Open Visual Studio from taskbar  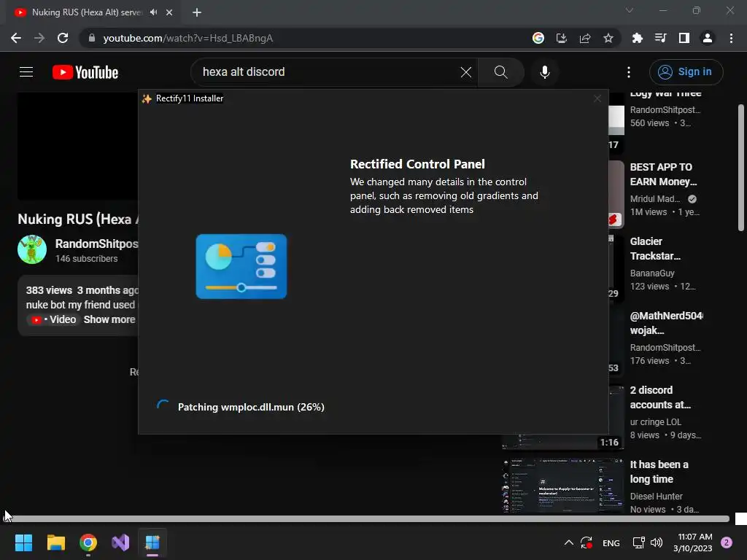pyautogui.click(x=120, y=542)
